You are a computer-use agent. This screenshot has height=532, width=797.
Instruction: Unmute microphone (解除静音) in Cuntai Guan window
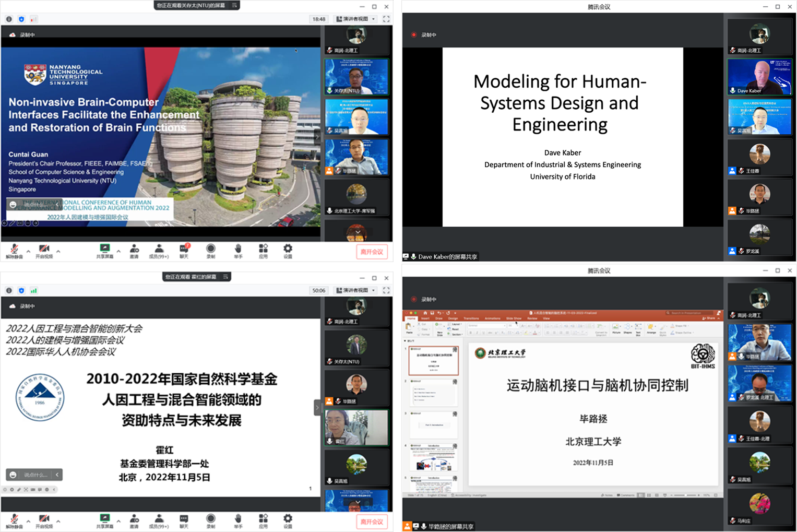click(14, 250)
